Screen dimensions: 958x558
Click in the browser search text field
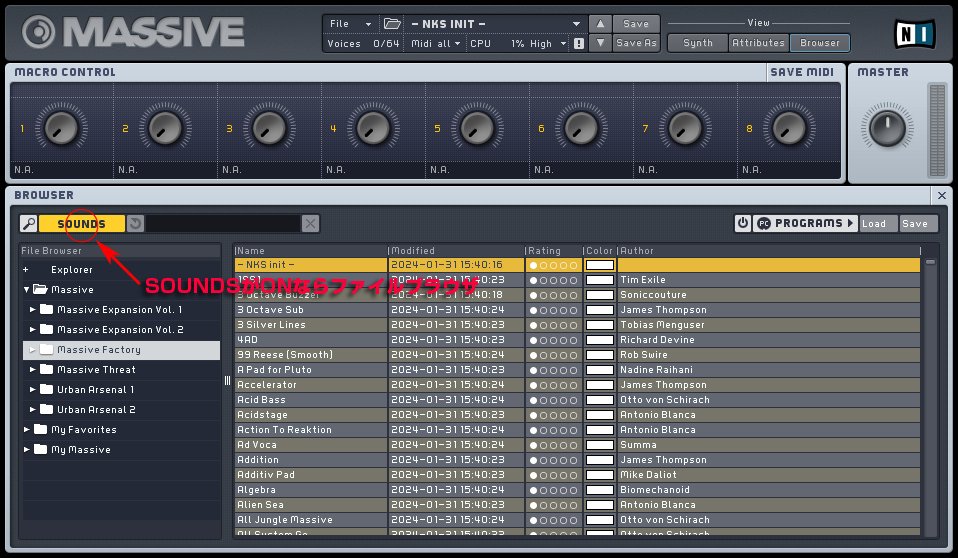223,224
